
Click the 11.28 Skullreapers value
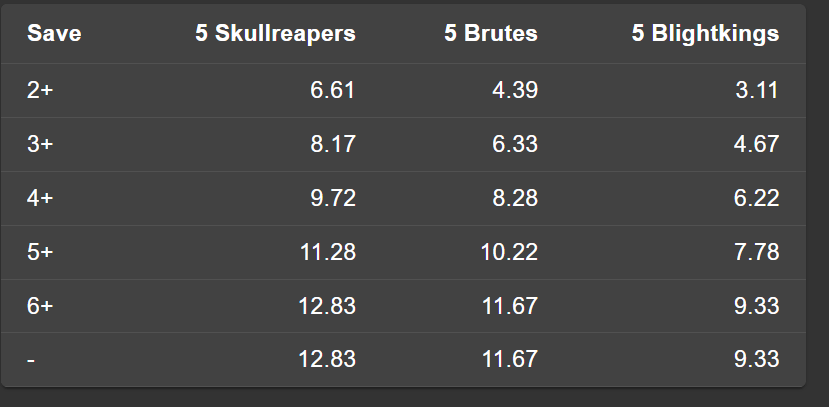pyautogui.click(x=328, y=252)
